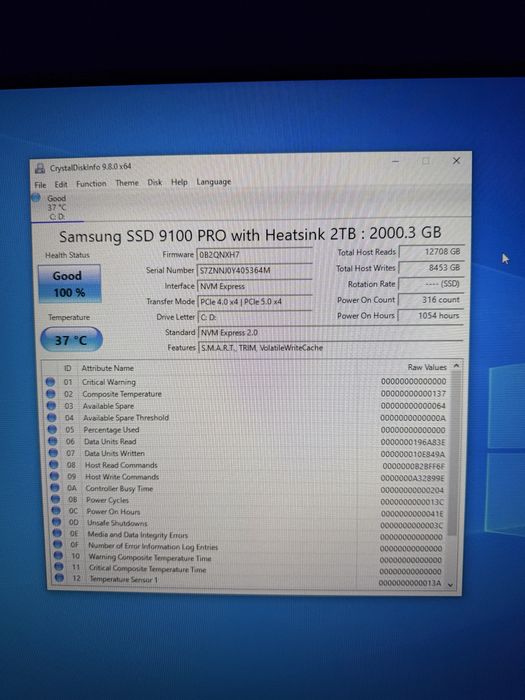The width and height of the screenshot is (525, 700).
Task: Select the Critical Warning attribute name
Action: click(108, 382)
